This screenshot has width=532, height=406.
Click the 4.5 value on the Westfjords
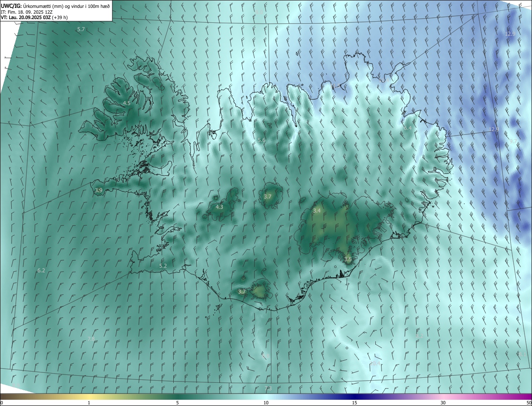pos(126,103)
